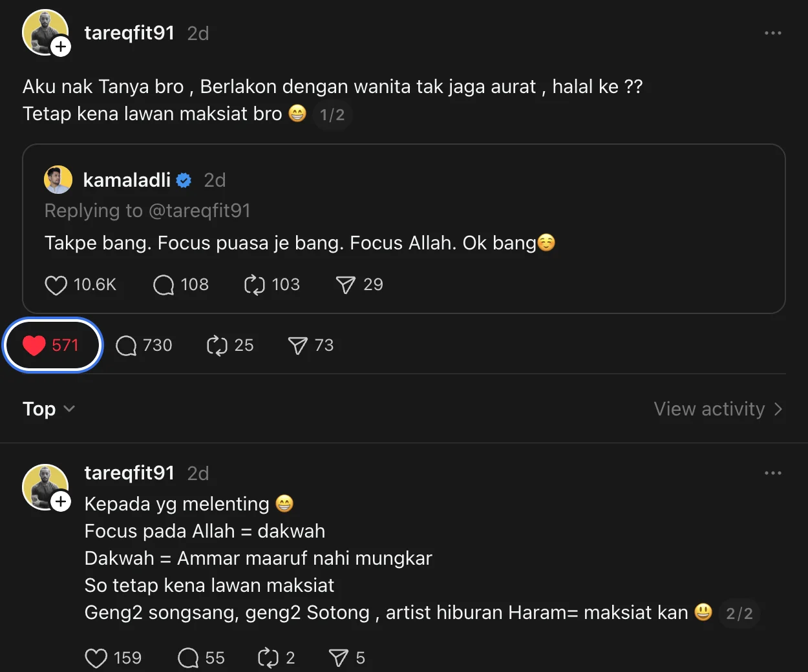The height and width of the screenshot is (672, 808).
Task: Like kamaladli's quoted reply with 10.6K likes
Action: tap(80, 284)
